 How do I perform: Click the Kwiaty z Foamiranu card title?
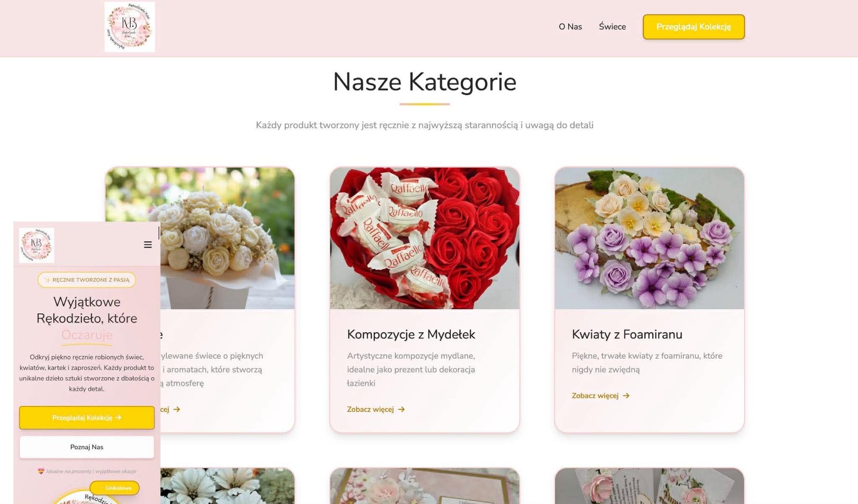pyautogui.click(x=627, y=334)
